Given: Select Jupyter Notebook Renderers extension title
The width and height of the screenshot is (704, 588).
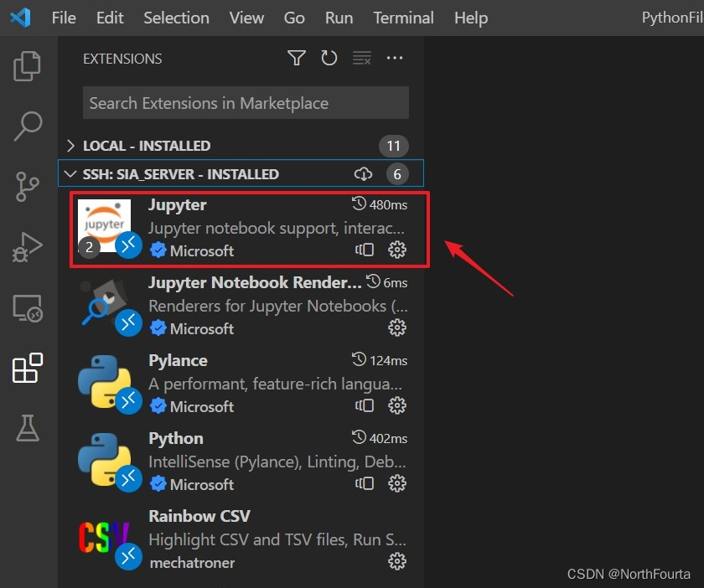Looking at the screenshot, I should [255, 283].
